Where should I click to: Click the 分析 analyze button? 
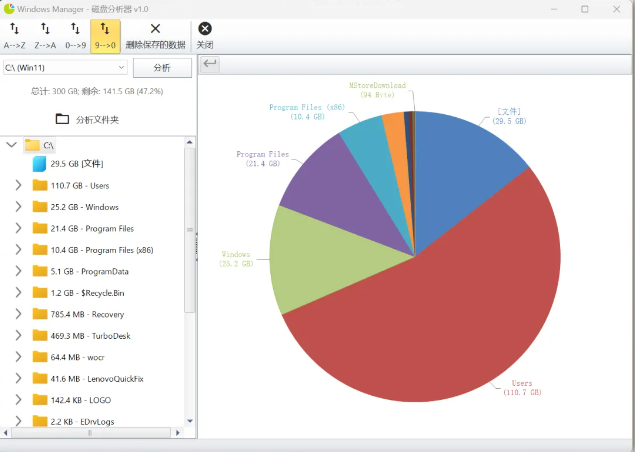coord(162,68)
